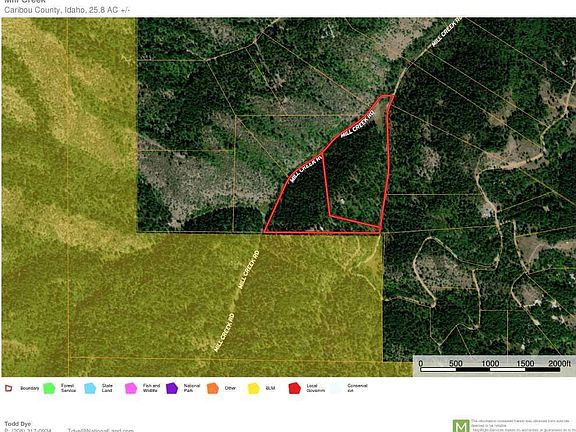The width and height of the screenshot is (576, 432).
Task: Click the orange Other legend swatch
Action: [x=213, y=388]
